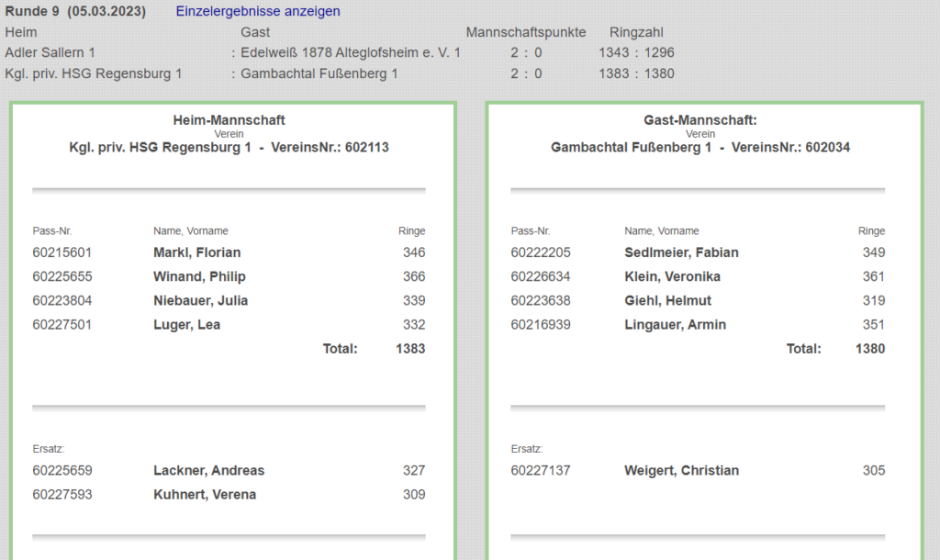This screenshot has width=940, height=560.
Task: Click the Mannschaftspunkte column header
Action: click(525, 32)
